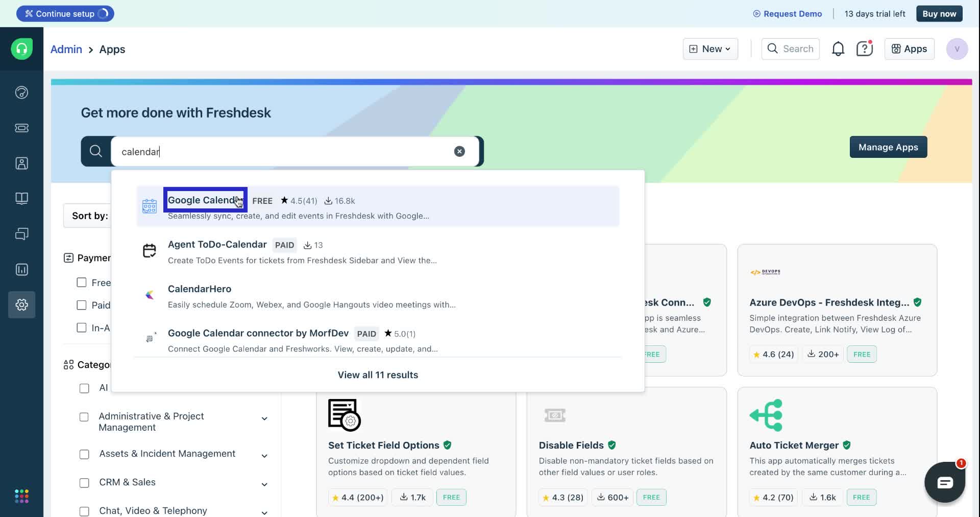Open Azure DevOps - Freshdesk Integration title

pyautogui.click(x=829, y=302)
